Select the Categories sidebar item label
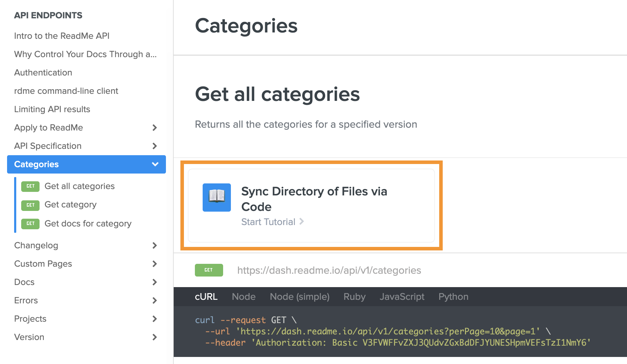This screenshot has width=627, height=364. (x=36, y=164)
